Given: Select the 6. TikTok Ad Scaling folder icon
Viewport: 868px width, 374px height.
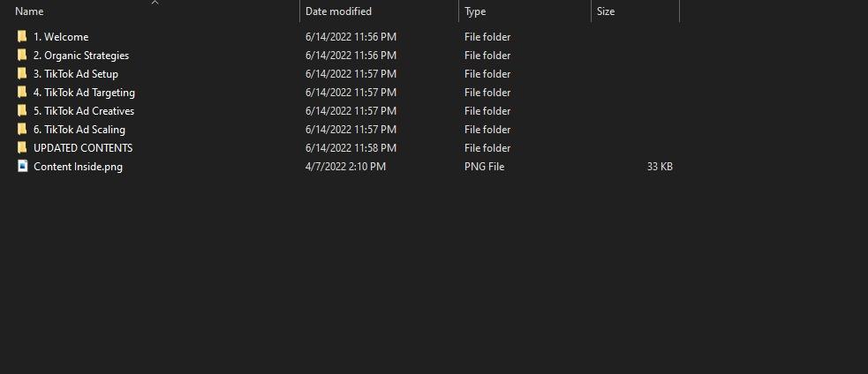Looking at the screenshot, I should point(22,130).
